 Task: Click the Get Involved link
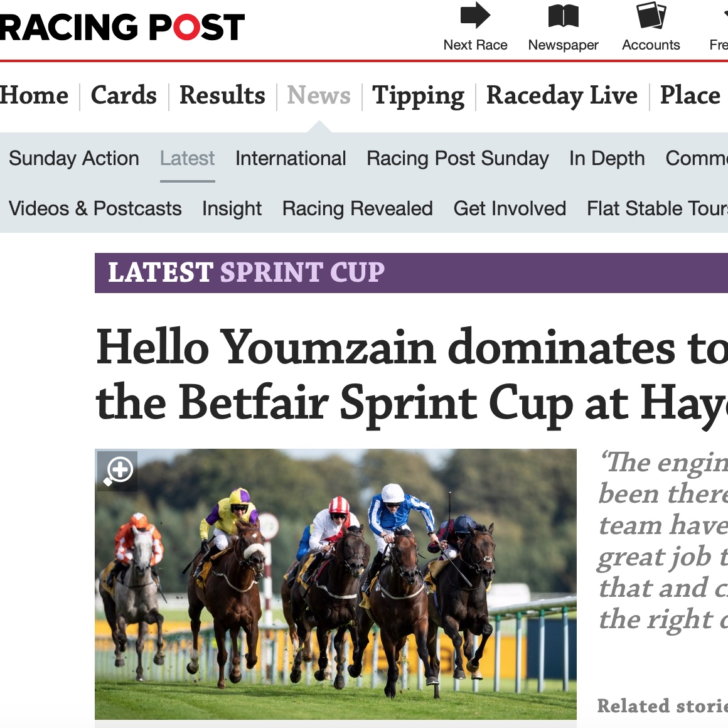click(510, 208)
